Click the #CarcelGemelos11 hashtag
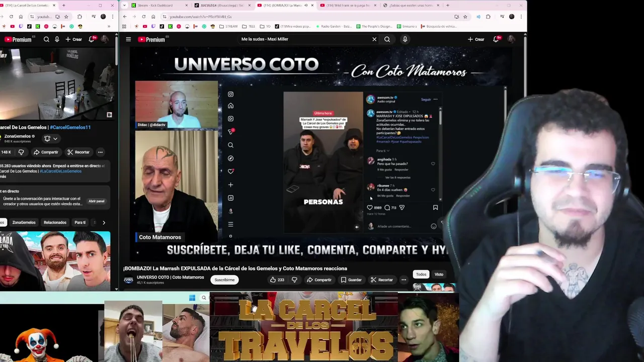The height and width of the screenshot is (362, 644). (x=70, y=127)
